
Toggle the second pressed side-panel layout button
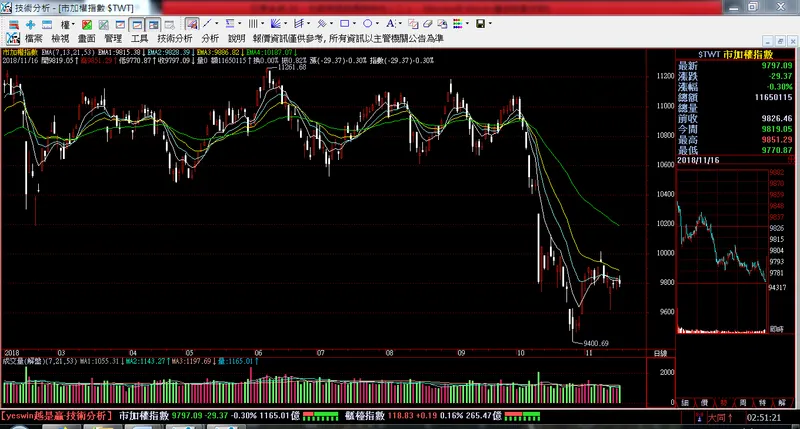(x=154, y=24)
